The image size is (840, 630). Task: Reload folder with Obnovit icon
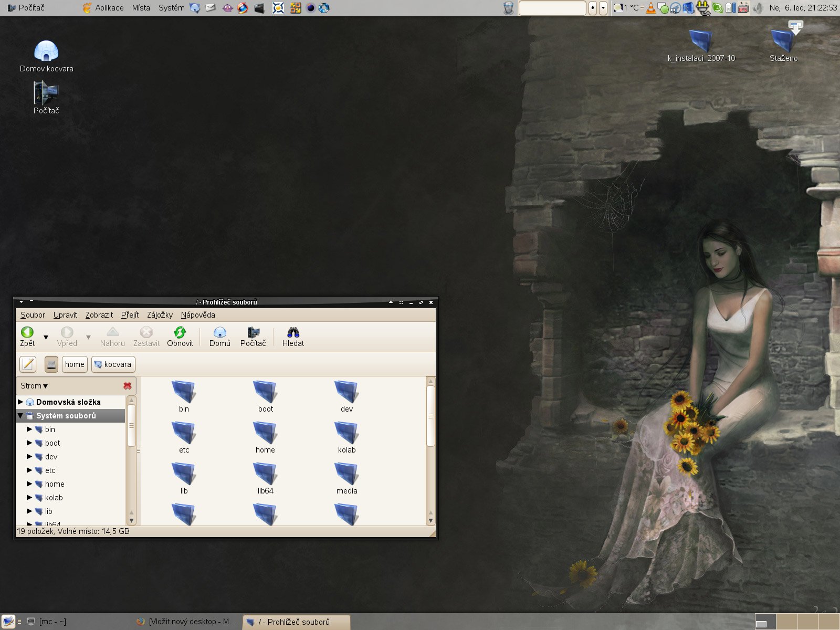click(180, 332)
